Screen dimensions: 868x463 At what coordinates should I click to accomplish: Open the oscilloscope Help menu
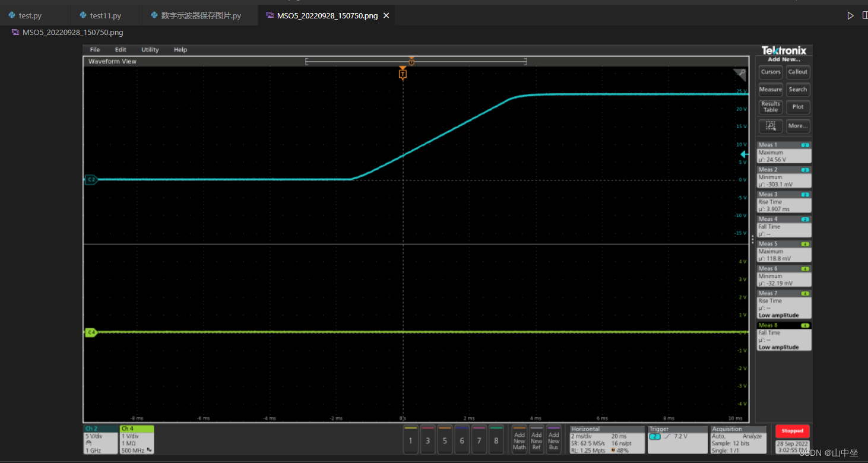[x=180, y=50]
